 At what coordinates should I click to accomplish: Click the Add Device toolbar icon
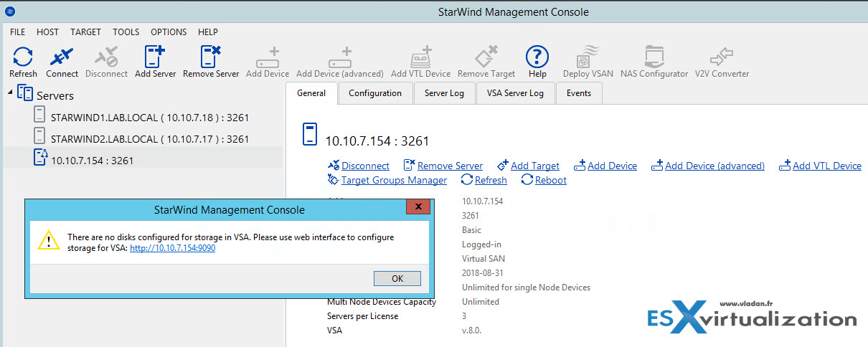pyautogui.click(x=268, y=57)
